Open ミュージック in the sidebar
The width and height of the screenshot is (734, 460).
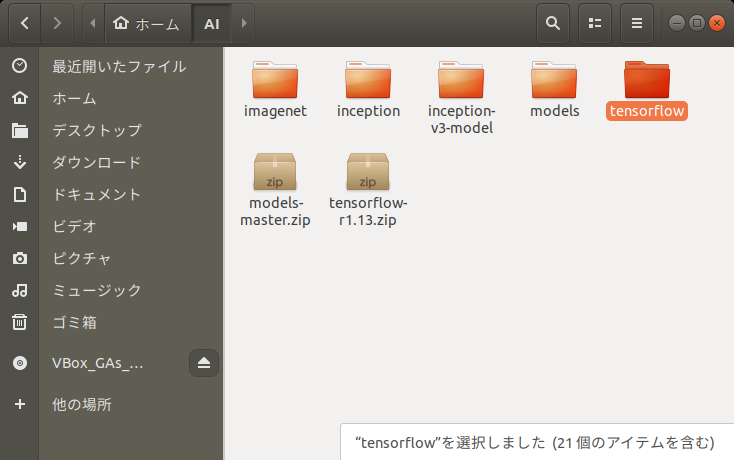click(x=97, y=291)
